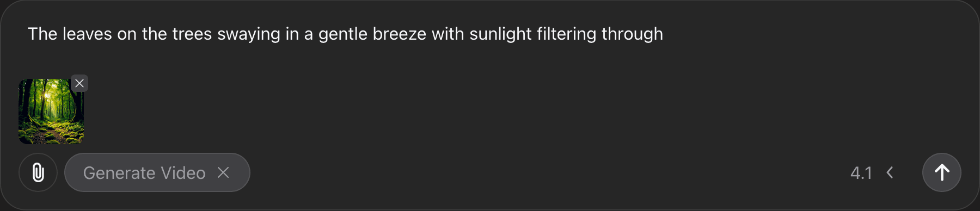Image resolution: width=980 pixels, height=211 pixels.
Task: Click the word "breeze" in the prompt
Action: click(x=399, y=34)
